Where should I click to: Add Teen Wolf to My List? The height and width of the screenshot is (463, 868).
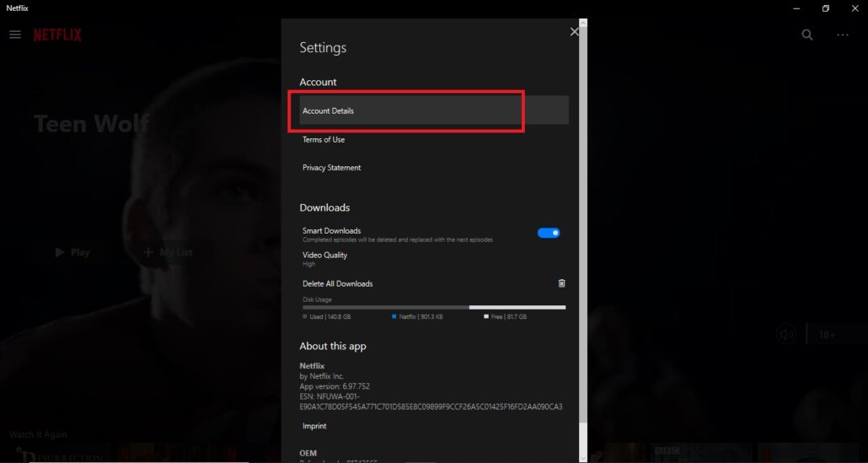pyautogui.click(x=168, y=252)
